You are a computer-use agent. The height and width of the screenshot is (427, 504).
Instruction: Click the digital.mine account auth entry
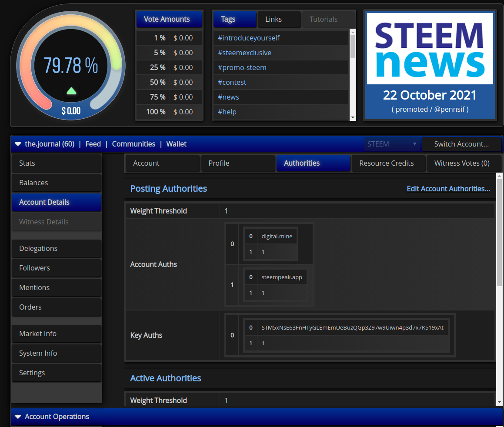pyautogui.click(x=277, y=236)
